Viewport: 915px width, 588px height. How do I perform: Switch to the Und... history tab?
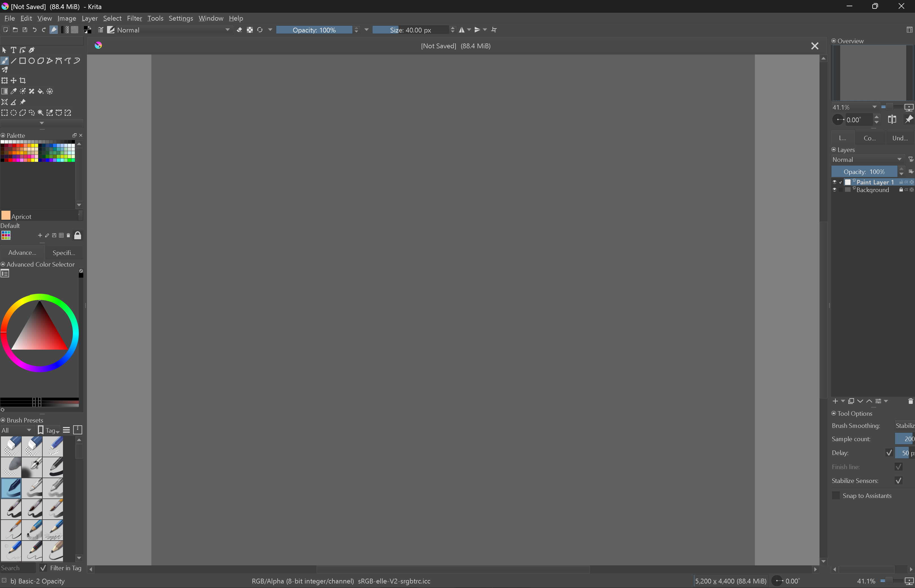point(900,138)
